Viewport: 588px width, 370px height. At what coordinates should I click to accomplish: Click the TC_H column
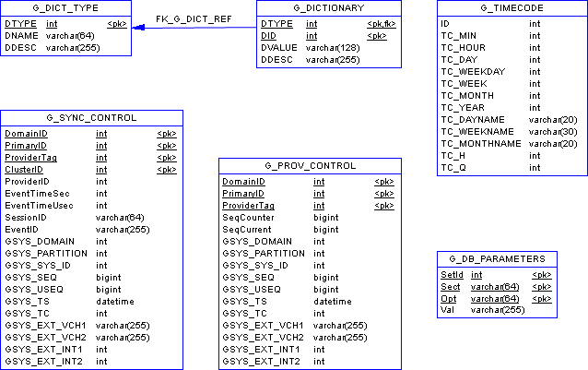pyautogui.click(x=453, y=156)
